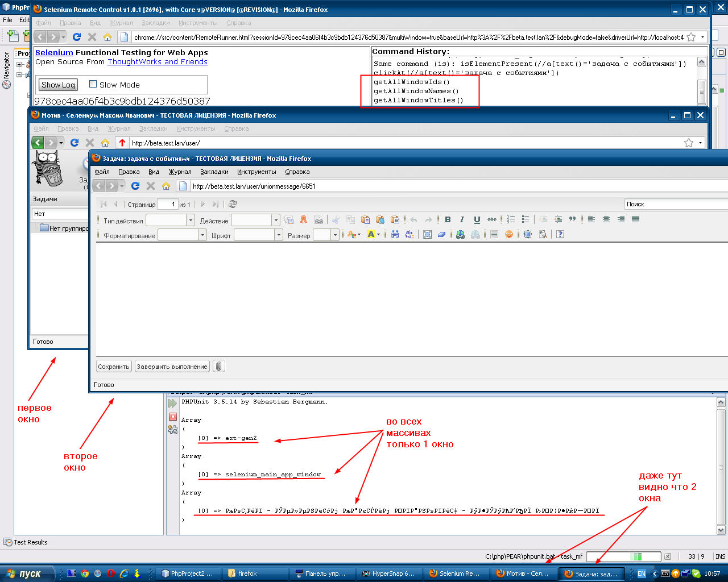Click the Remove Format eraser icon
The image size is (728, 582).
point(441,234)
